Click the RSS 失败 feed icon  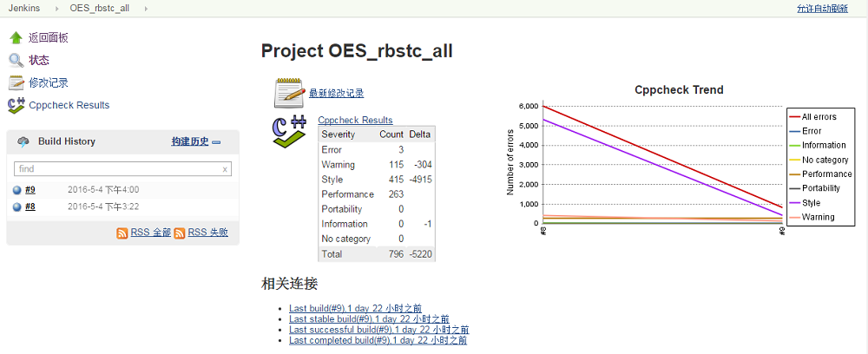[x=180, y=233]
